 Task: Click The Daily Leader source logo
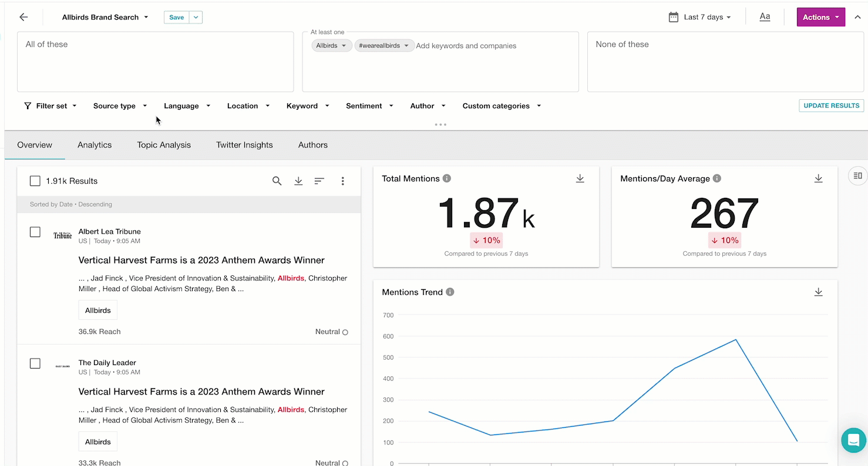(63, 366)
